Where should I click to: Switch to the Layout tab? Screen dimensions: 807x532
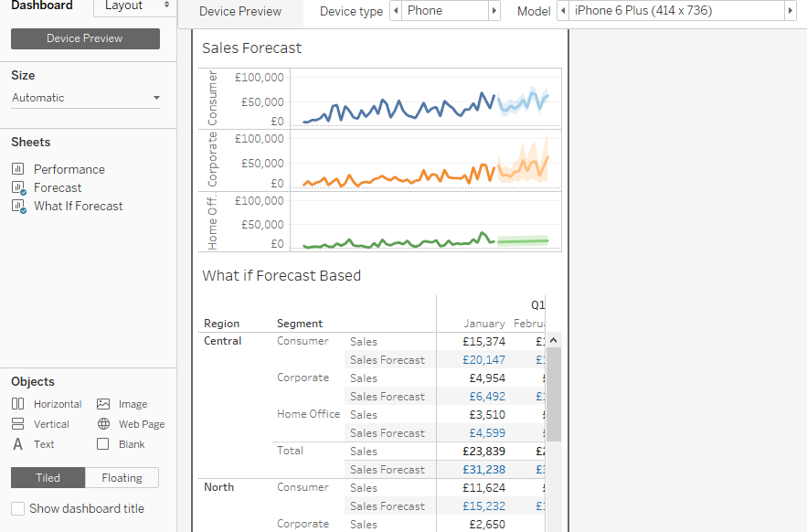(133, 6)
